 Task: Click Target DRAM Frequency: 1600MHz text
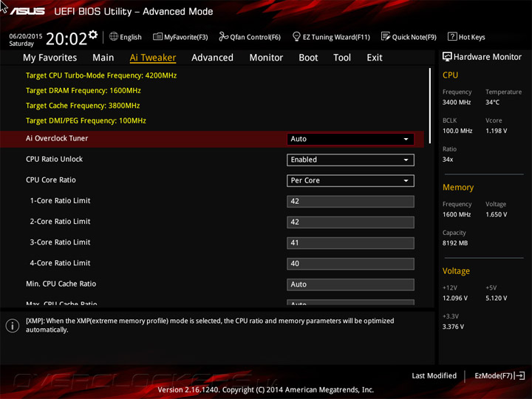coord(83,91)
